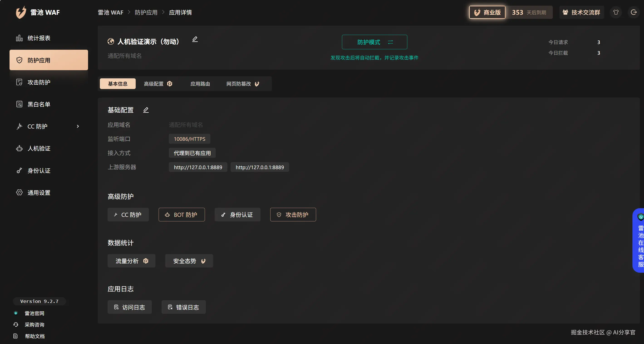Image resolution: width=644 pixels, height=344 pixels.
Task: Select the 统计报表 sidebar icon
Action: click(20, 38)
